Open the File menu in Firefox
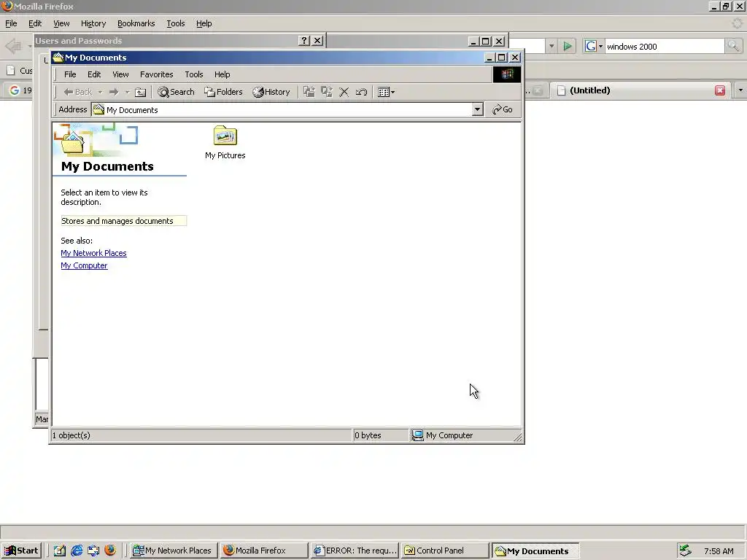 [11, 23]
